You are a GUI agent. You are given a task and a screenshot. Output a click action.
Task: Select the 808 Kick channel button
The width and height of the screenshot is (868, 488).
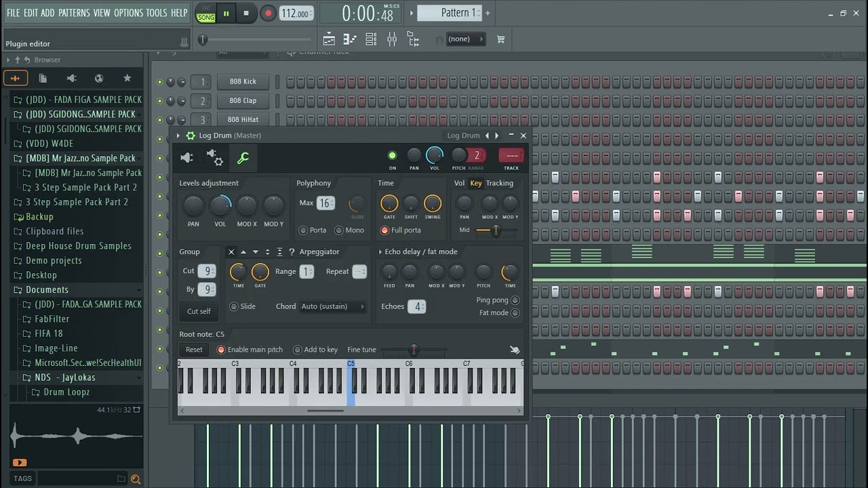coord(243,82)
